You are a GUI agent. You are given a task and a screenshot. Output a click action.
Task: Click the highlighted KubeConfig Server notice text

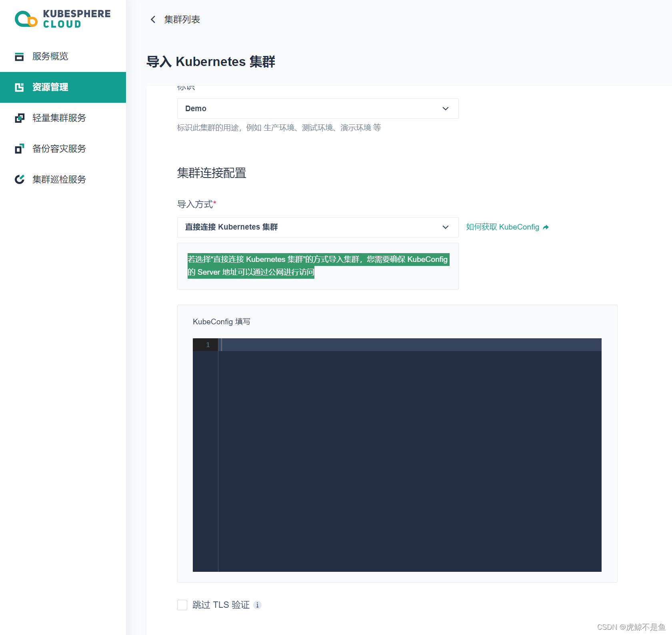(318, 266)
